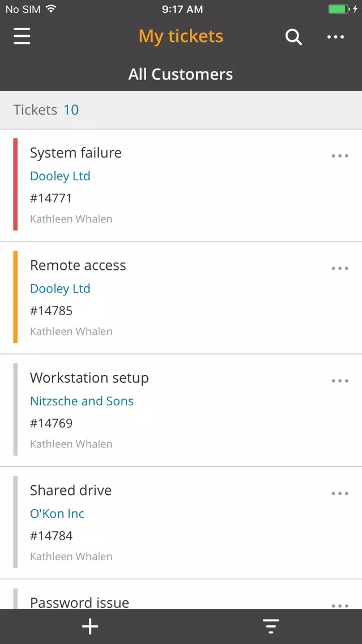Select ticket number #14784
Viewport: 362px width, 644px height.
pyautogui.click(x=51, y=535)
